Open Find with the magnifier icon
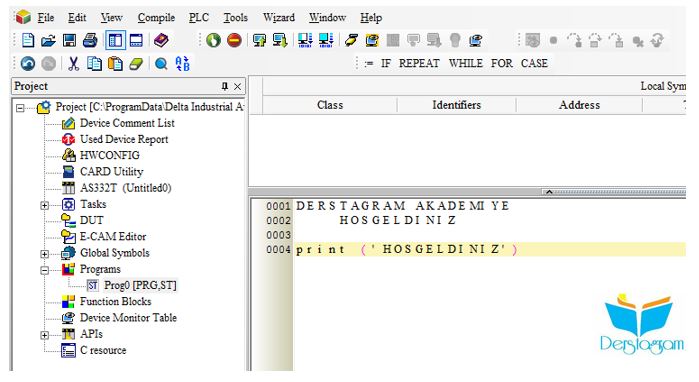The width and height of the screenshot is (699, 382). (161, 64)
